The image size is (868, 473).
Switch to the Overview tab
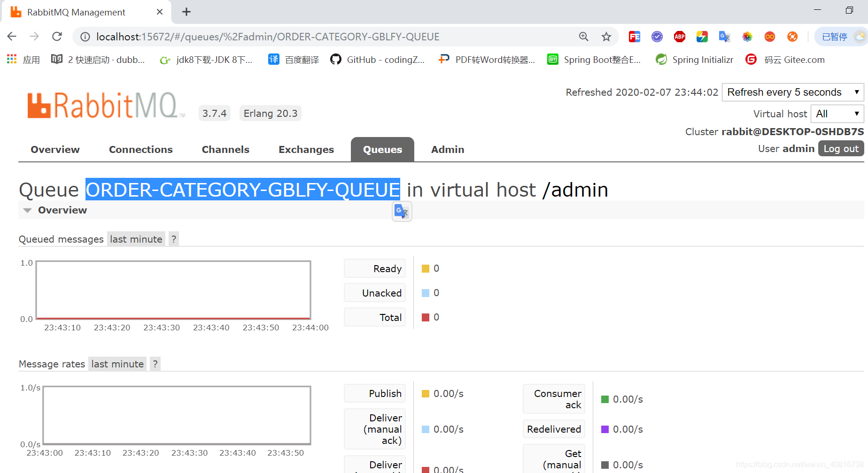pyautogui.click(x=55, y=149)
